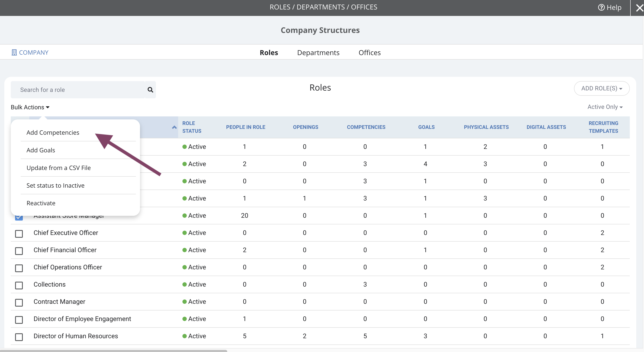The image size is (644, 352).
Task: Sort by ROLE STATUS column header
Action: click(191, 127)
